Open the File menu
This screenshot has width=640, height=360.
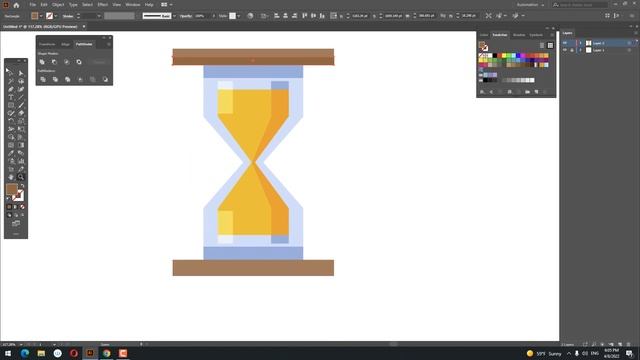[33, 5]
